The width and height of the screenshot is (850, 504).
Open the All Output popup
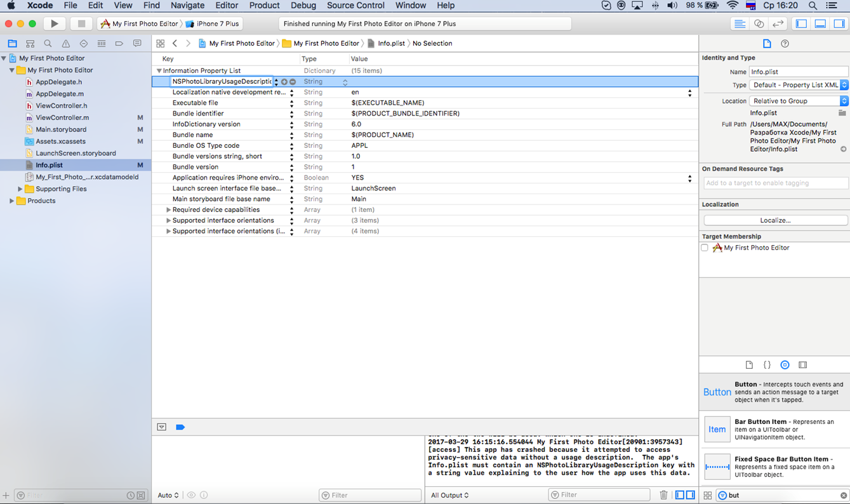pyautogui.click(x=450, y=495)
